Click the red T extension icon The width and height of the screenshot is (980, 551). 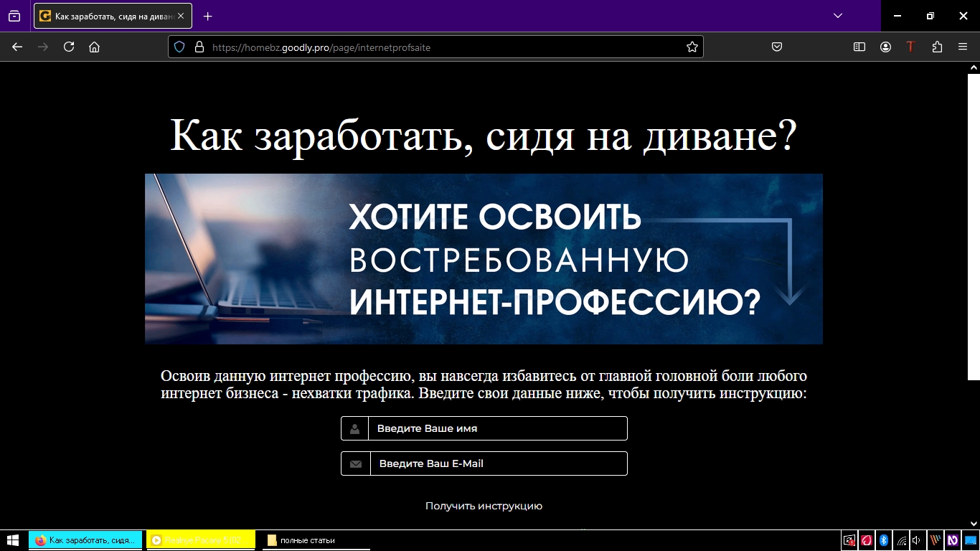tap(910, 47)
